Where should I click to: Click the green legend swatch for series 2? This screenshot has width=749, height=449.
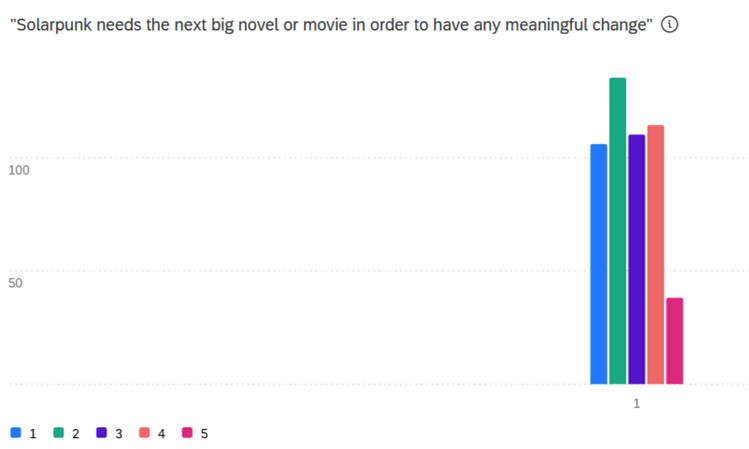[x=59, y=433]
